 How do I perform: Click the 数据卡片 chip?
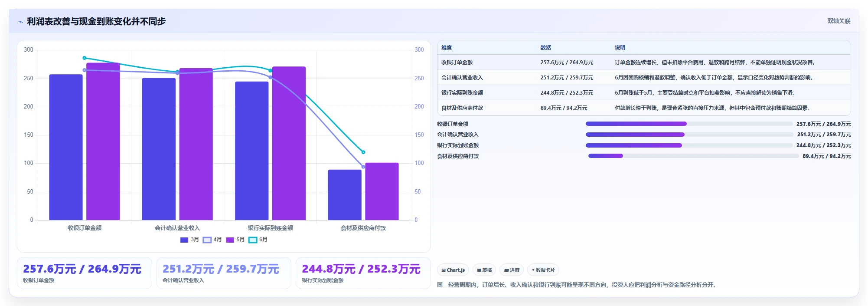pyautogui.click(x=543, y=270)
